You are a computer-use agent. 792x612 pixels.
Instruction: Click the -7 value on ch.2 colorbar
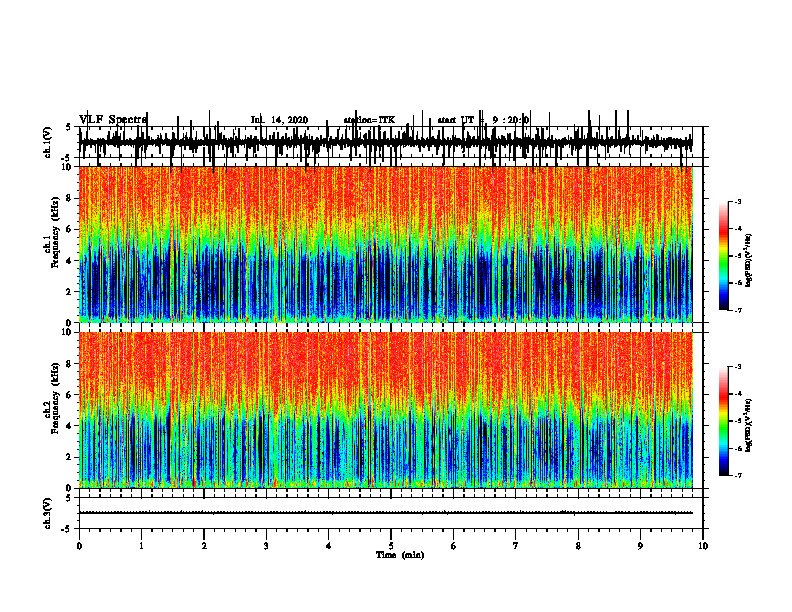(x=738, y=476)
